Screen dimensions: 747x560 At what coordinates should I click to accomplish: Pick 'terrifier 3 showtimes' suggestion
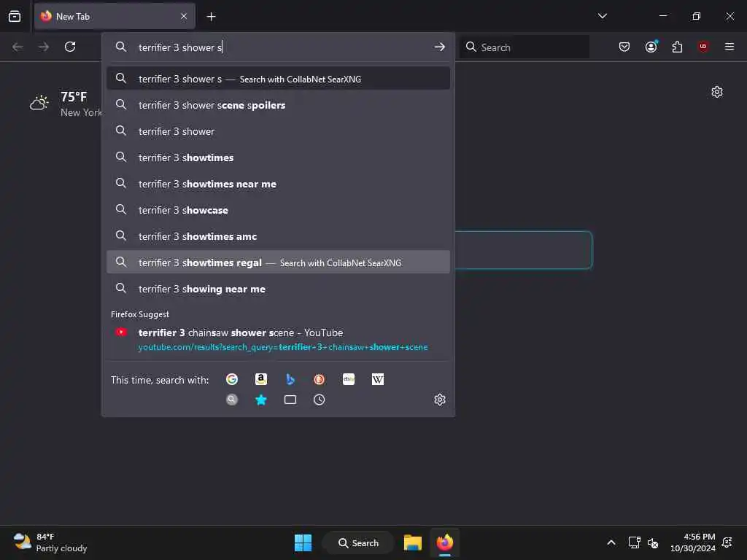tap(278, 157)
